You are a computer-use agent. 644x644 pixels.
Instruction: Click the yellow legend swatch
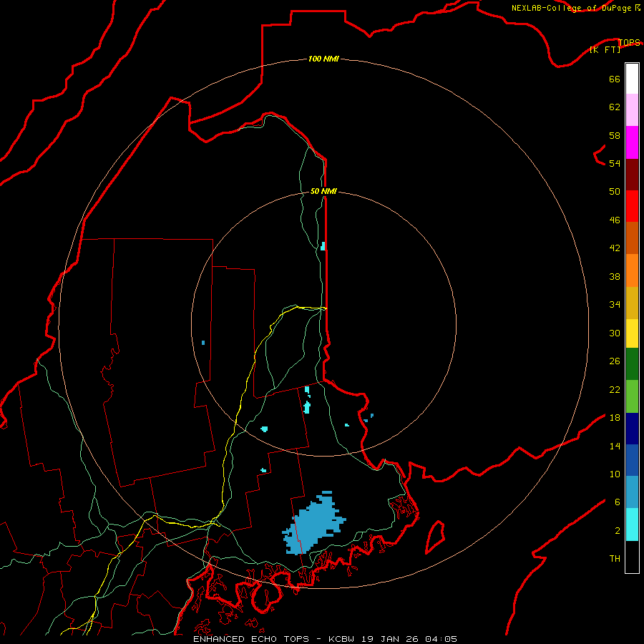632,333
